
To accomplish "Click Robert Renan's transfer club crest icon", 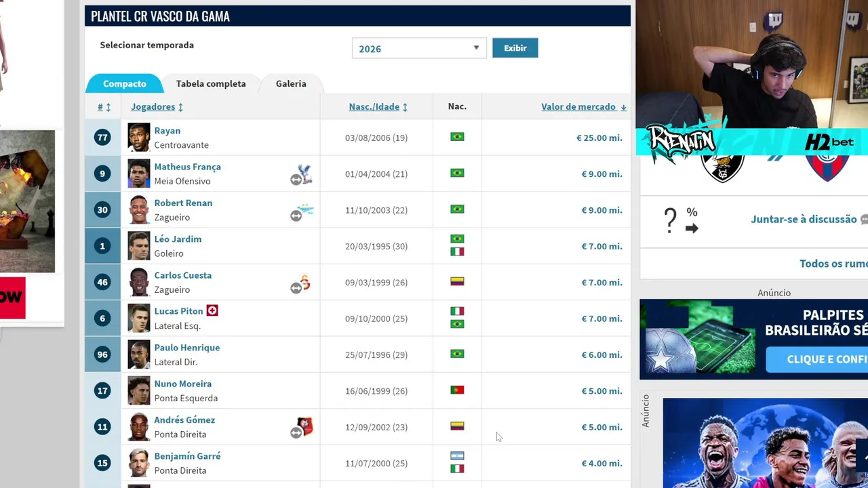I will coord(305,209).
